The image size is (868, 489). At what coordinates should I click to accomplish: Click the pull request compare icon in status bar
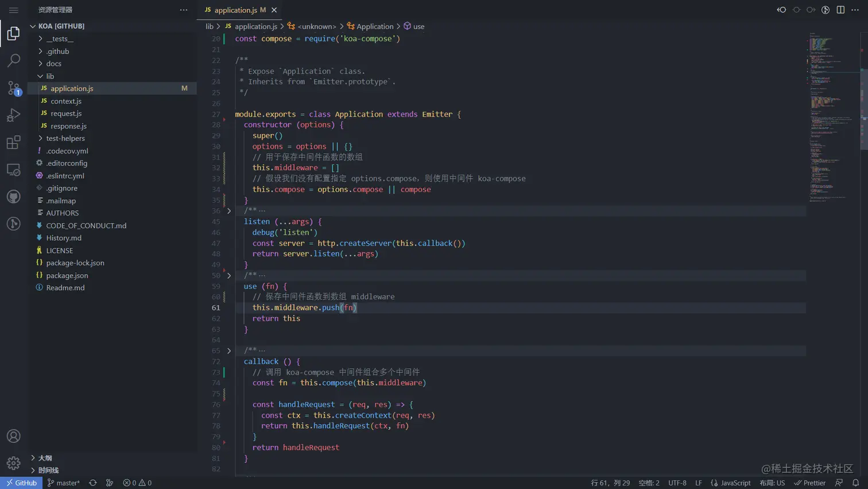click(x=110, y=483)
